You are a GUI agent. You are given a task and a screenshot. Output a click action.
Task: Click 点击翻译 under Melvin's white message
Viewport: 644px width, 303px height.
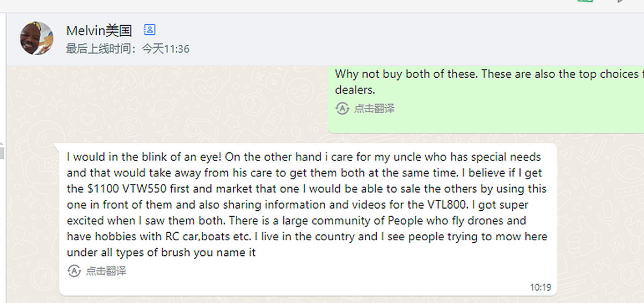(x=106, y=271)
